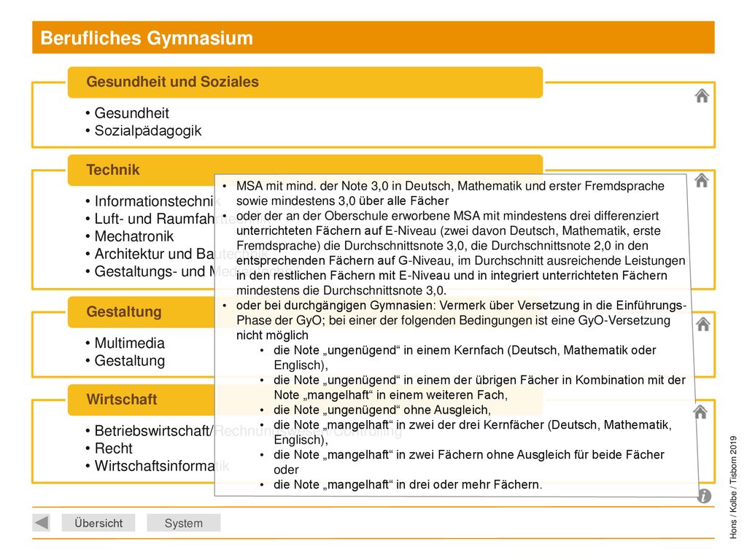Click the grey back arrow button
Viewport: 747px width, 560px height.
[x=42, y=522]
